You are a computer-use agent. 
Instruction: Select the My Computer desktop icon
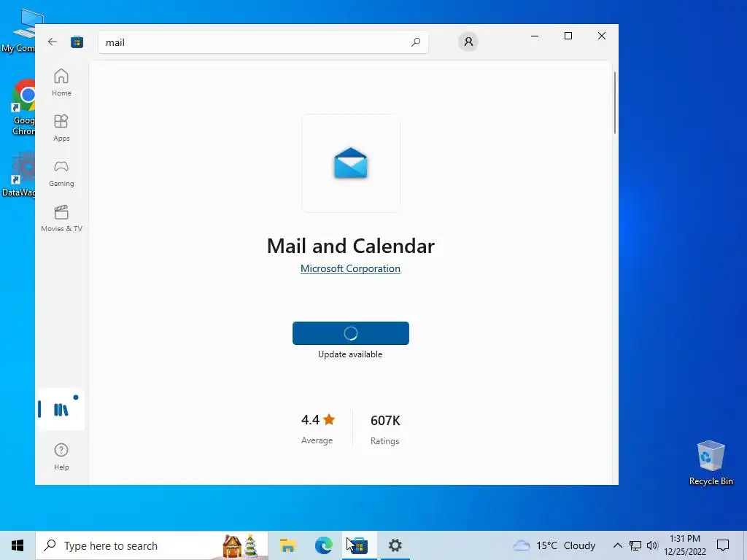coord(19,31)
